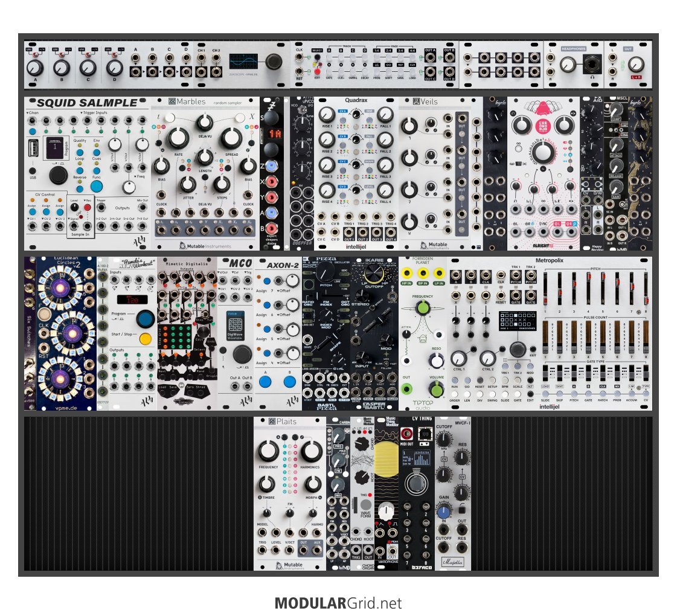Click the CH 1 jack on the oscilloscope module
The width and height of the screenshot is (677, 616).
[202, 58]
